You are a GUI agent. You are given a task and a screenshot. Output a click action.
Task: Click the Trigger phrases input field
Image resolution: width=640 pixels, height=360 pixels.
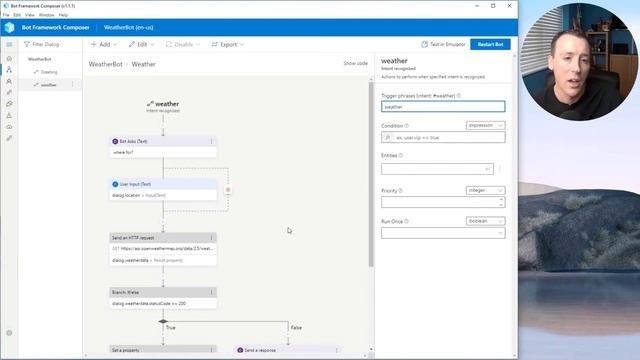pos(443,107)
